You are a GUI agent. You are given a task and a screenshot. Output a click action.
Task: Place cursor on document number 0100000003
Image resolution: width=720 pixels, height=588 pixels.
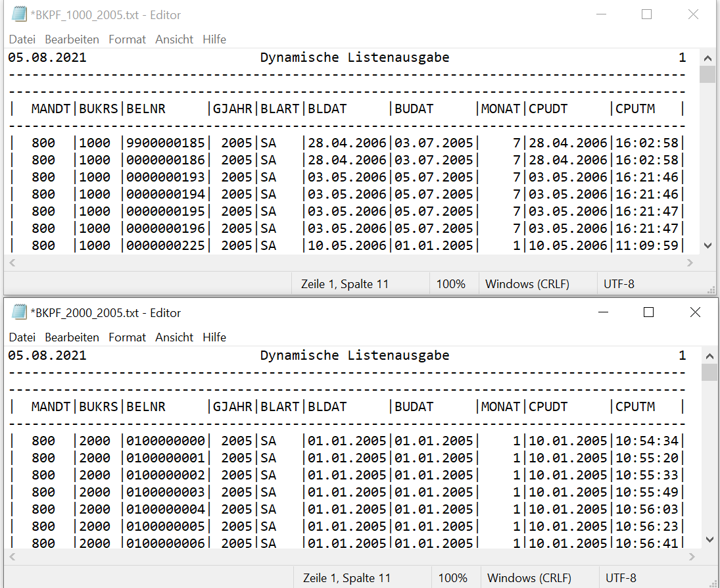pos(166,492)
